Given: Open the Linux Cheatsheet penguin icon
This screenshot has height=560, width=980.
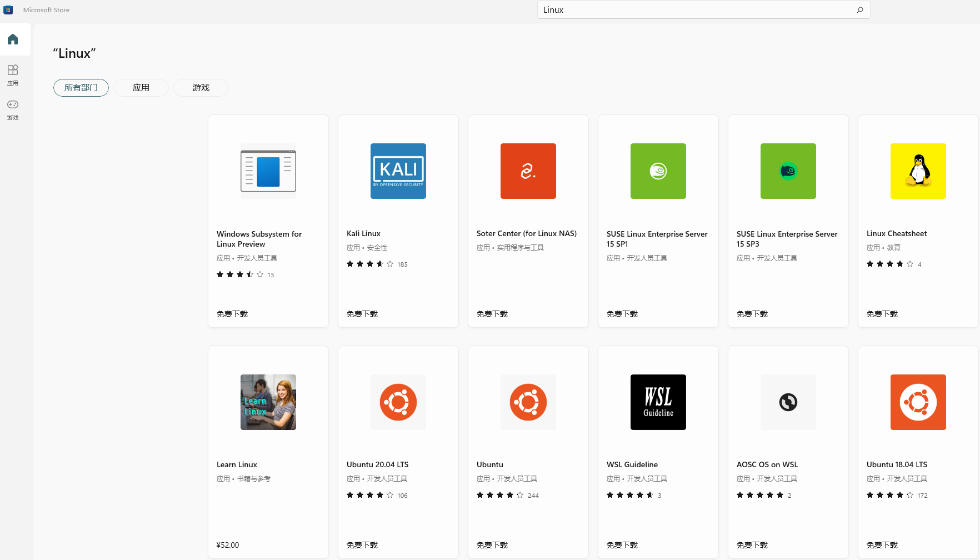Looking at the screenshot, I should (x=918, y=171).
